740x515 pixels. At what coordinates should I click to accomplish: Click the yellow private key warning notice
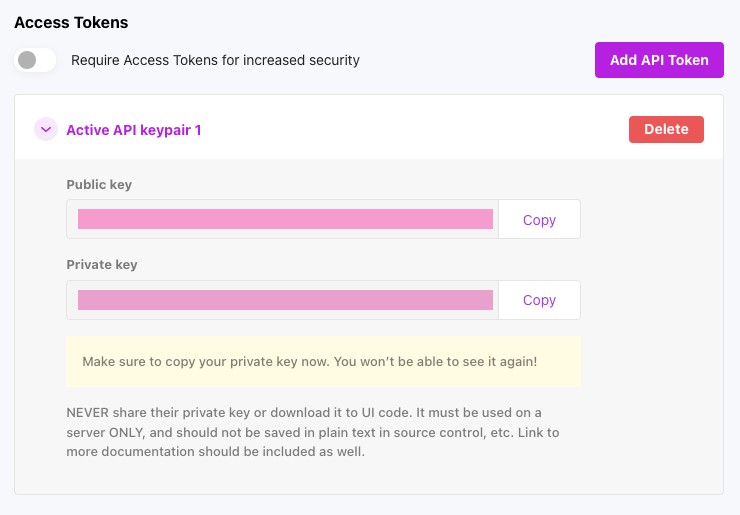click(323, 361)
